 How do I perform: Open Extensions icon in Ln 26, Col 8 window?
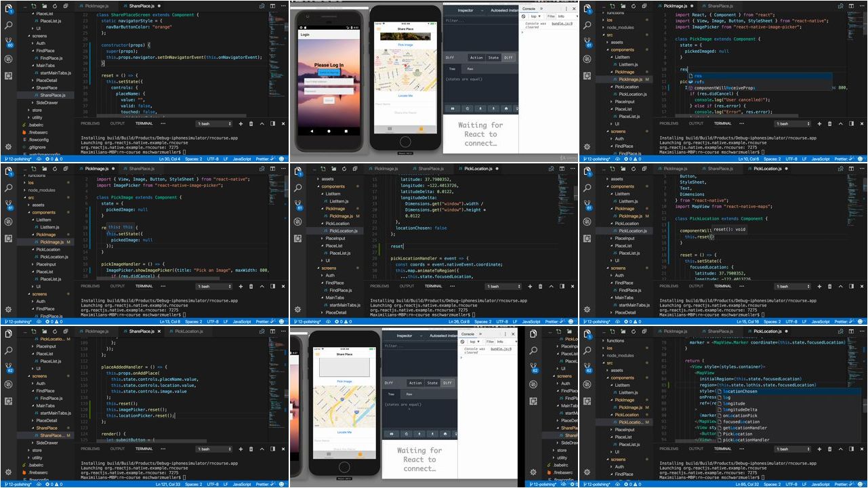298,239
